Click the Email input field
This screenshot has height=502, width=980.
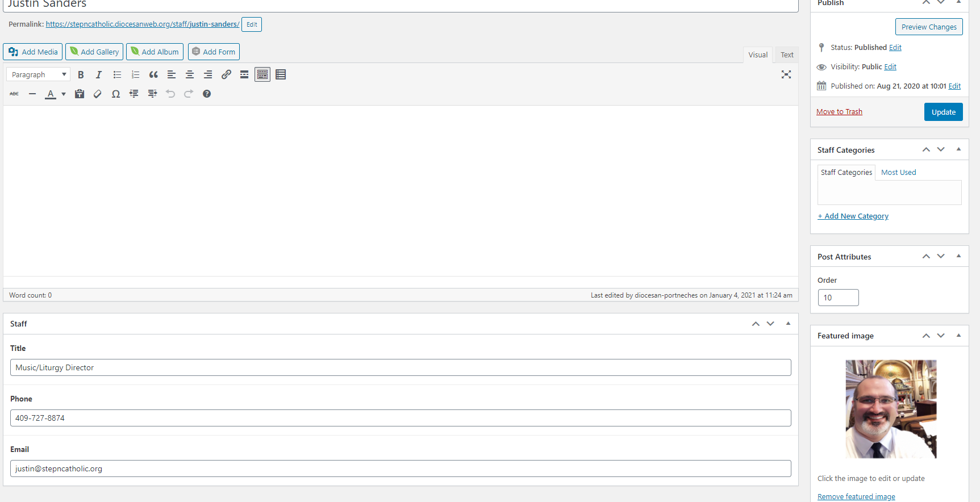point(401,468)
